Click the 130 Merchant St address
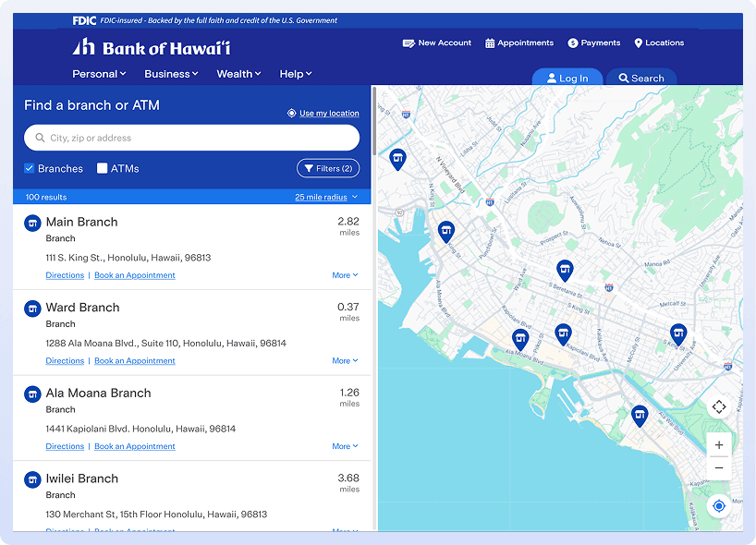 pos(156,515)
